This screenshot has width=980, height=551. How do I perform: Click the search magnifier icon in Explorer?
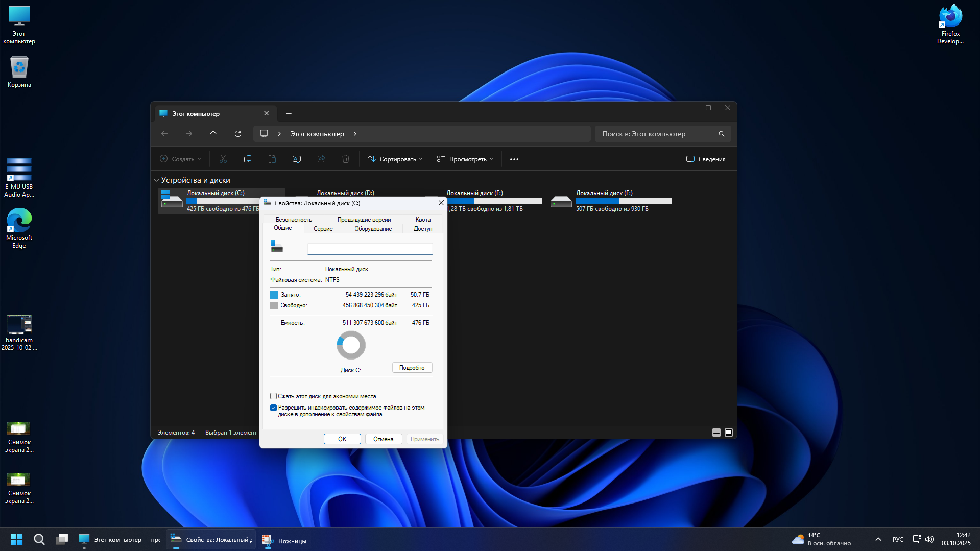[x=722, y=134]
